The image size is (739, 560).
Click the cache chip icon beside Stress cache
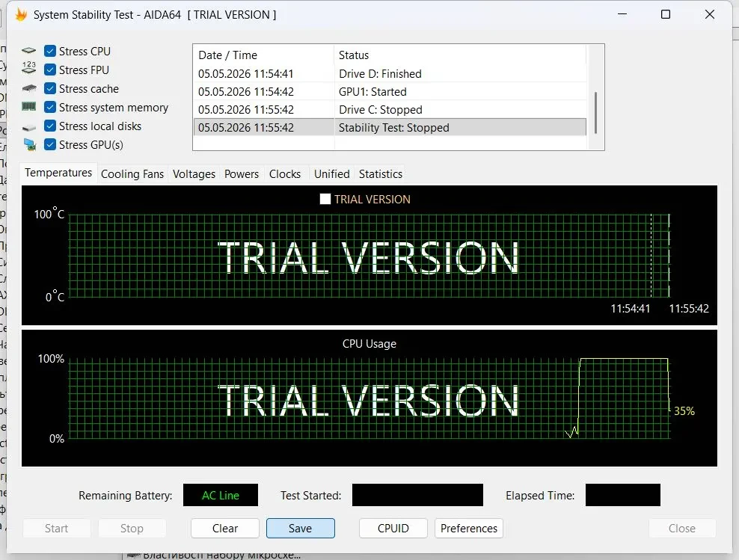tap(28, 88)
